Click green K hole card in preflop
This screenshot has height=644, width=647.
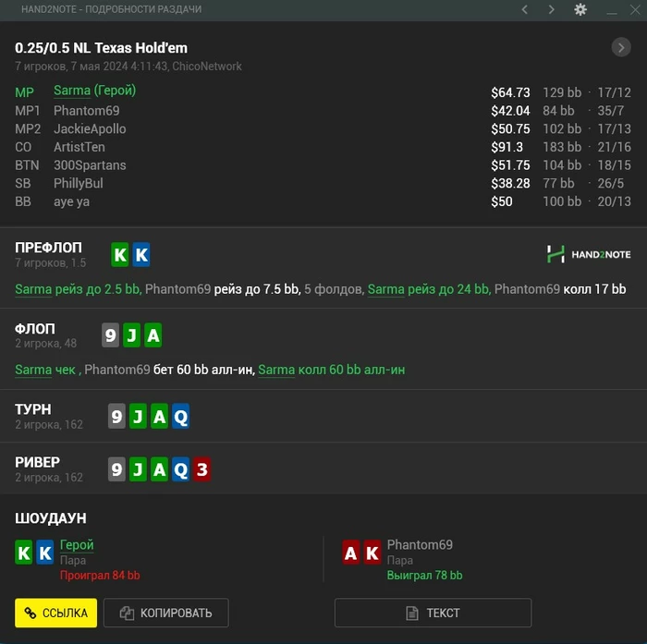tap(120, 254)
